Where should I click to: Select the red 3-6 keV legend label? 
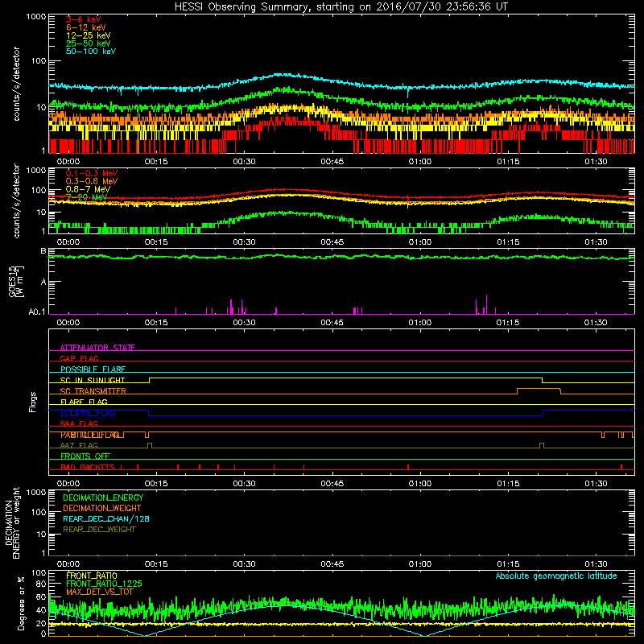coord(84,19)
